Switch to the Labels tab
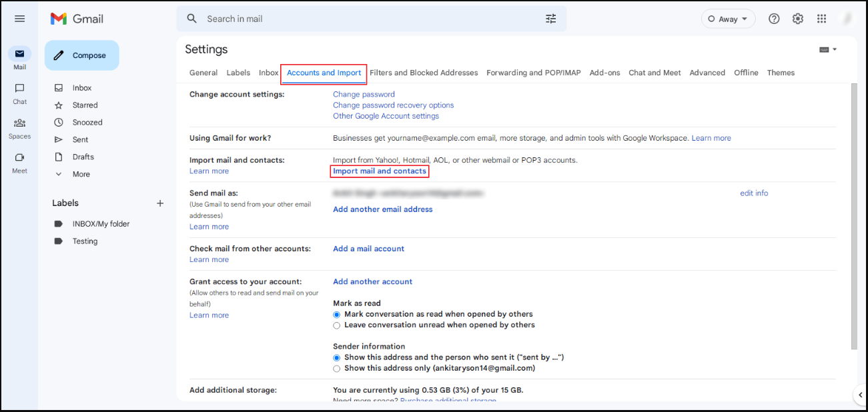868x412 pixels. pyautogui.click(x=238, y=73)
